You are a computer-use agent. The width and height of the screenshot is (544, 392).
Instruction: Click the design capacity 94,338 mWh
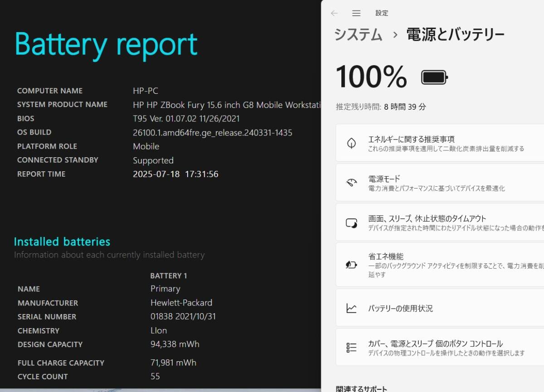pos(175,344)
